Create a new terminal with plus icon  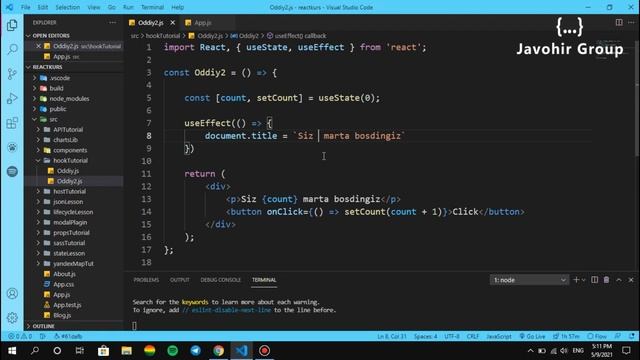click(576, 280)
